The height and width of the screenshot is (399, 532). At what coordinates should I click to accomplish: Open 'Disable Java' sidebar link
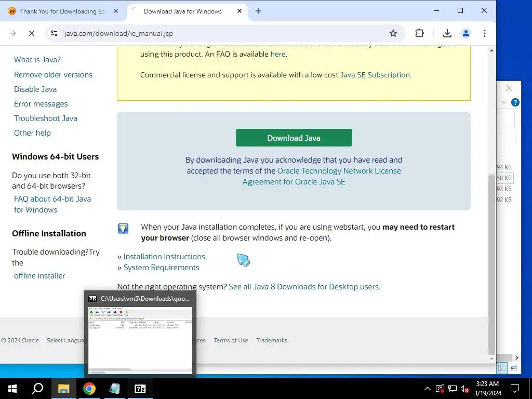coord(35,89)
